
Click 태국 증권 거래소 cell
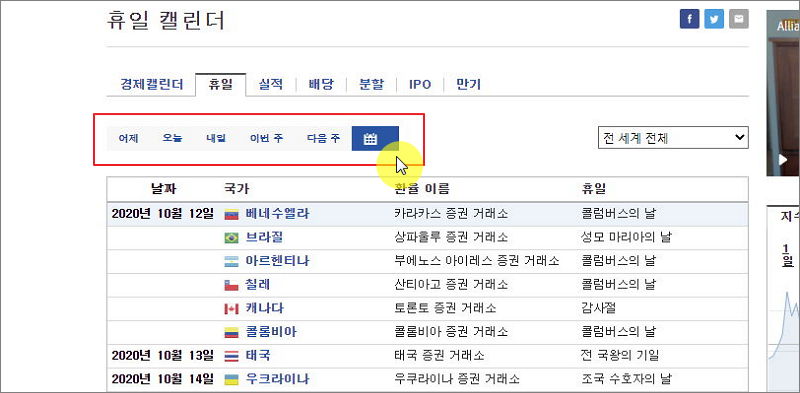439,356
